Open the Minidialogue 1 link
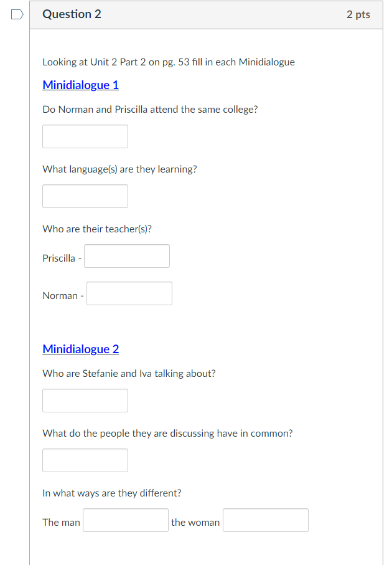 pos(80,85)
